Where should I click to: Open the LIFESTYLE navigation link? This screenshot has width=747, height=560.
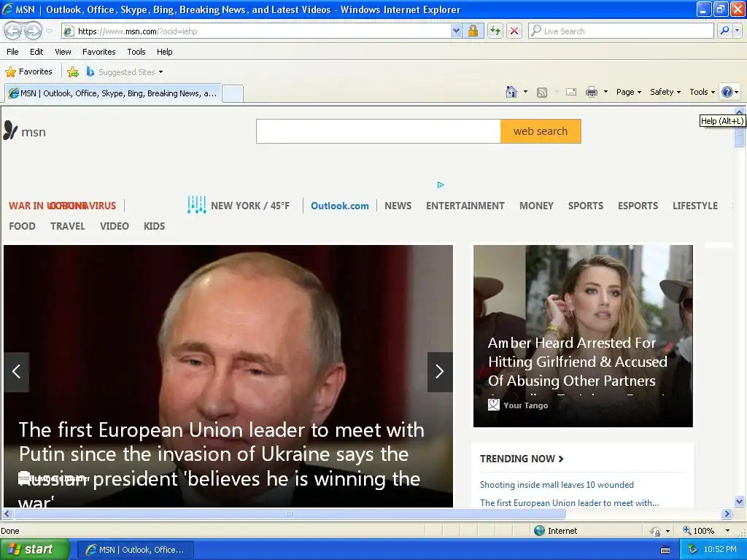tap(695, 206)
